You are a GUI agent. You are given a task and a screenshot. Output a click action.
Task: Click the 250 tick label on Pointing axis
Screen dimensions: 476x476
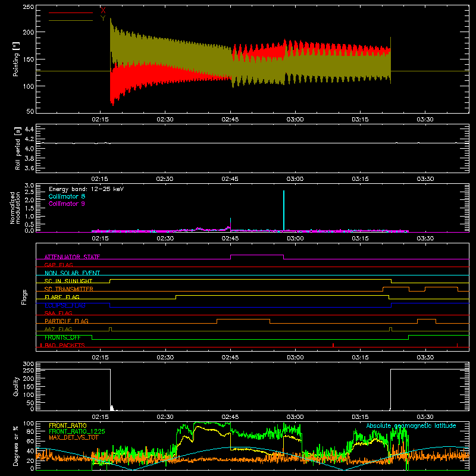tap(29, 7)
